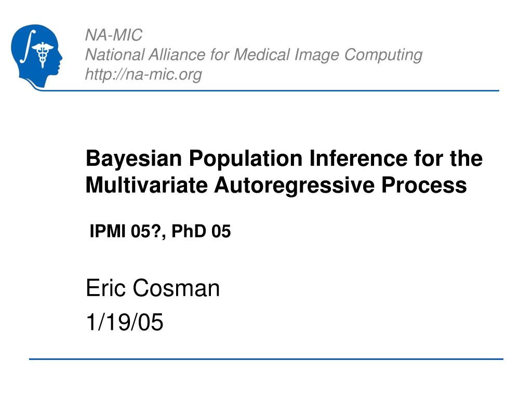The height and width of the screenshot is (399, 532).
Task: Select the caduceus symbol inside the logo
Action: [x=43, y=55]
